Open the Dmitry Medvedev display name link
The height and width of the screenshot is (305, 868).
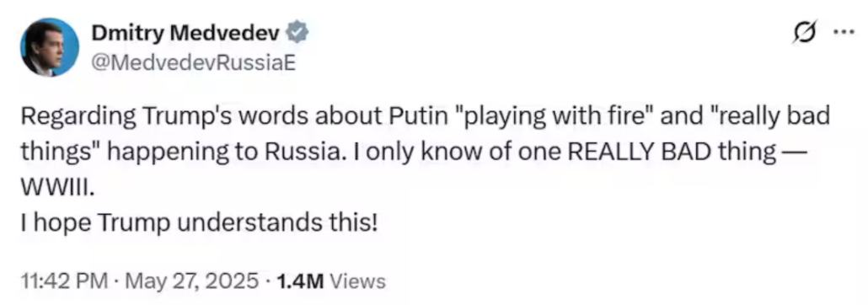click(186, 34)
